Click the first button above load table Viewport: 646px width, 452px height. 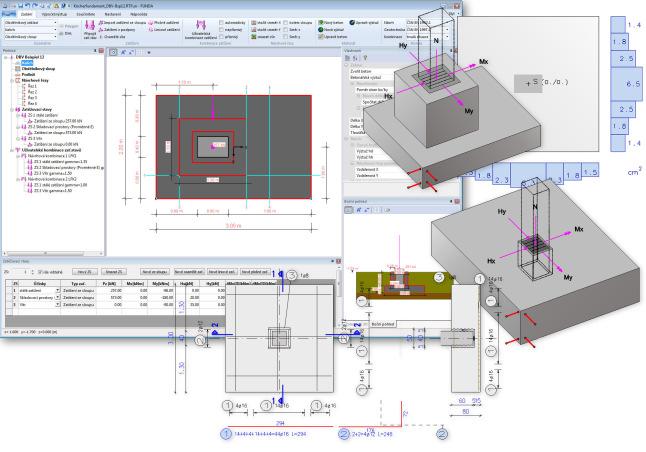click(84, 272)
